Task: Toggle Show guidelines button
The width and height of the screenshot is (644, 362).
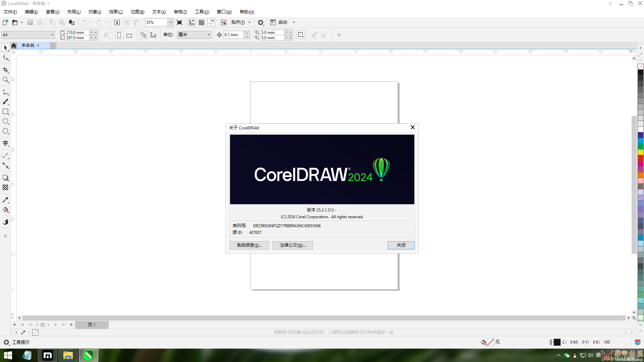Action: pos(211,22)
